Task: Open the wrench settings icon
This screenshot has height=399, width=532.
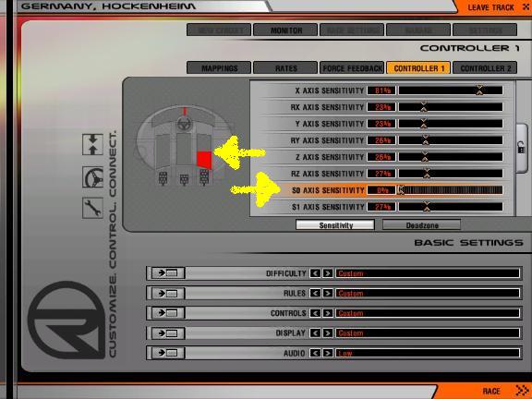Action: coord(92,208)
